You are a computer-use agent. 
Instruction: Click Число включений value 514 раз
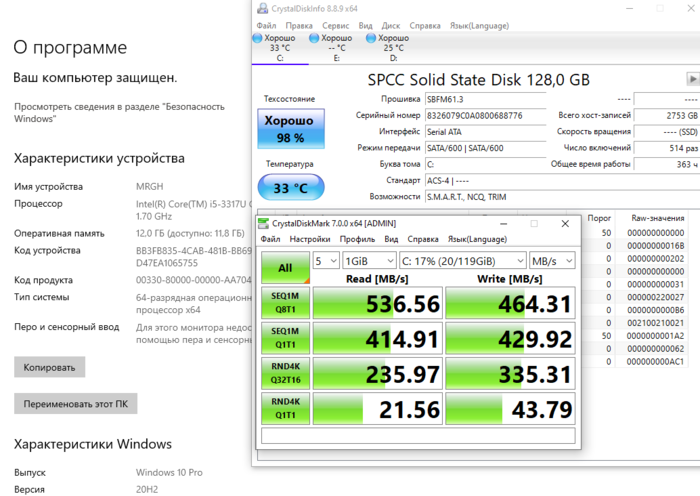coord(667,148)
